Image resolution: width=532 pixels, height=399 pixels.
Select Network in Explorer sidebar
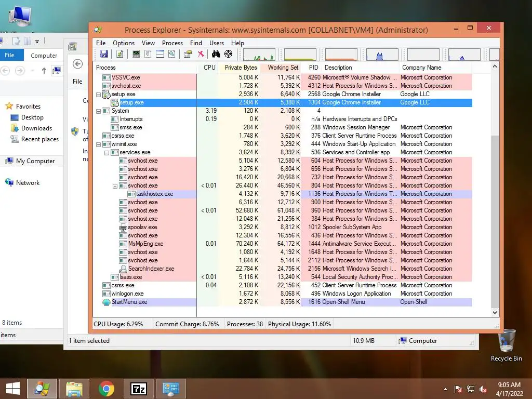(22, 182)
